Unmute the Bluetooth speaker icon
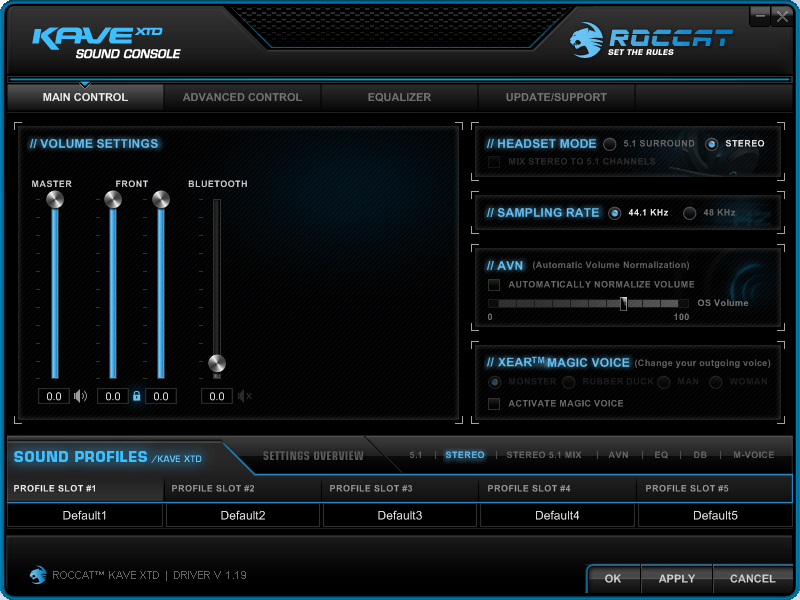The width and height of the screenshot is (800, 600). point(244,396)
